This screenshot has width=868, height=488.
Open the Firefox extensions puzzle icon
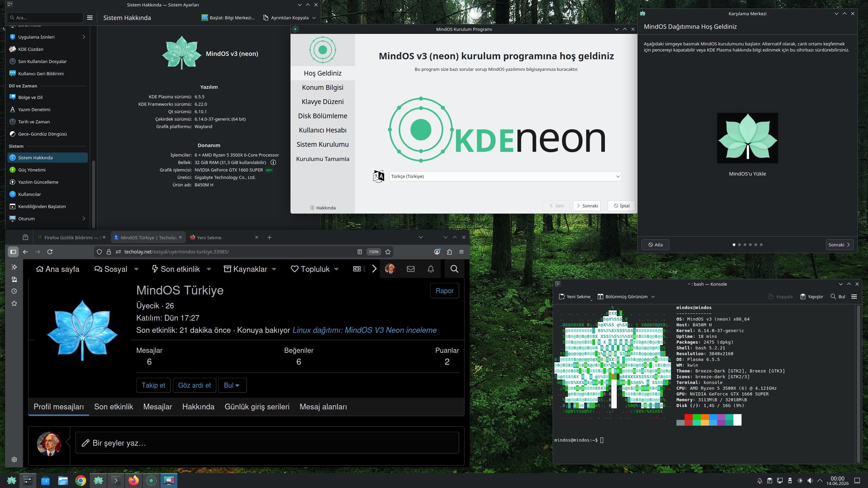coord(449,252)
